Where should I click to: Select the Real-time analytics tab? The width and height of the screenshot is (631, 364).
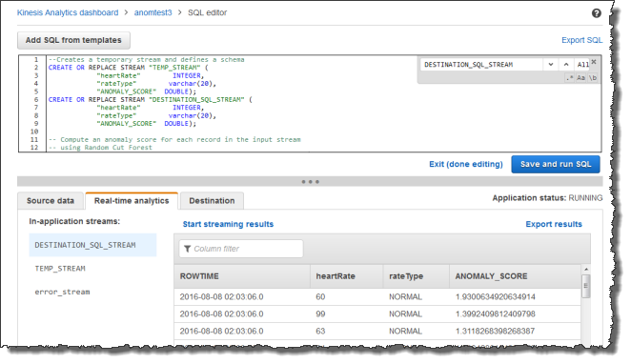(132, 201)
